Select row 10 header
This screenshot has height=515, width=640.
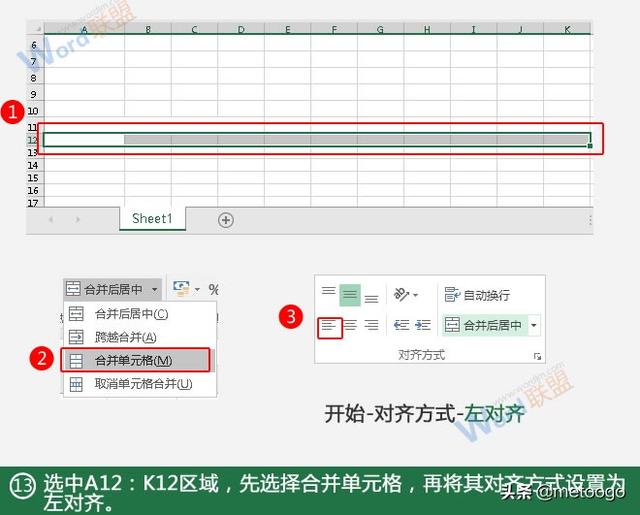click(33, 111)
